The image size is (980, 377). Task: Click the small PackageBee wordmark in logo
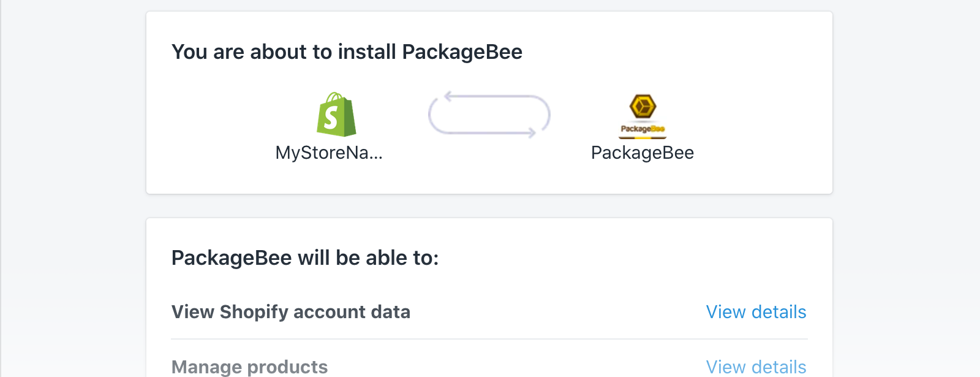tap(643, 129)
